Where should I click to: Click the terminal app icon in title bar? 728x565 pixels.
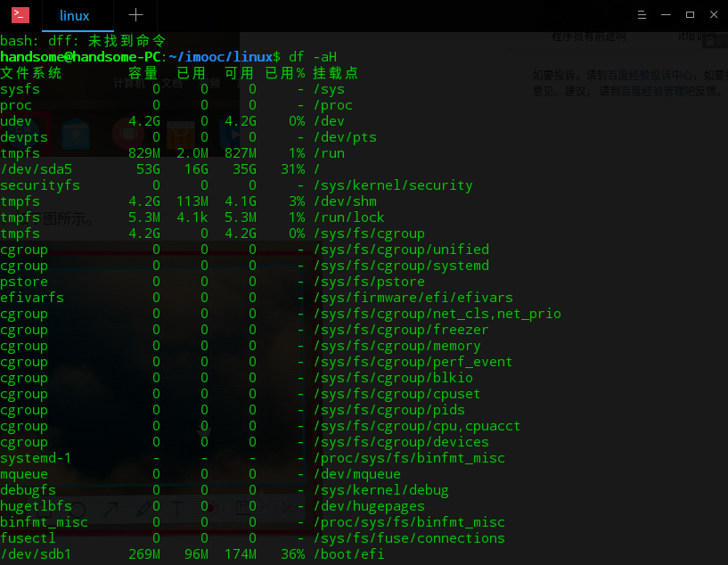(20, 15)
